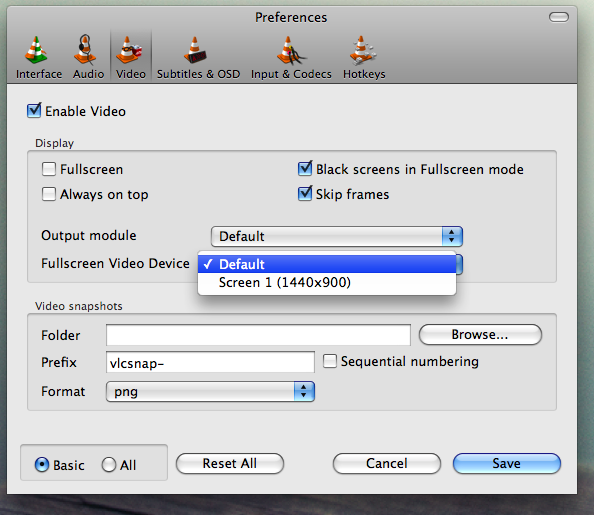Screen dimensions: 594x515
Task: Click the Video snapshots section heading
Action: pos(79,306)
